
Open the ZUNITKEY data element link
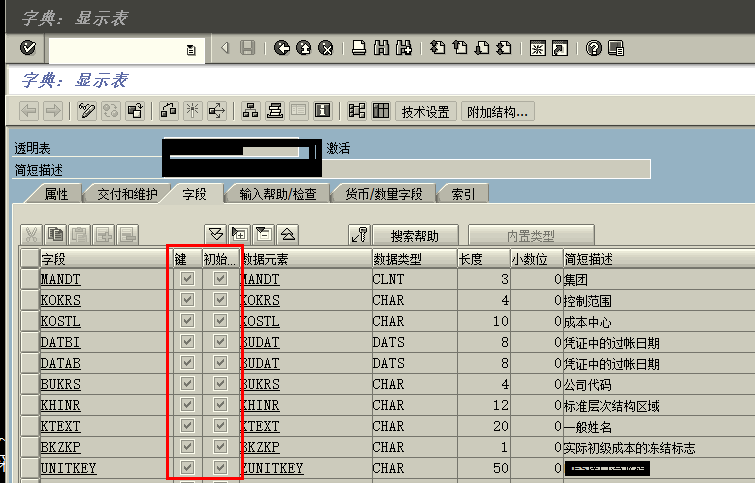[x=272, y=468]
